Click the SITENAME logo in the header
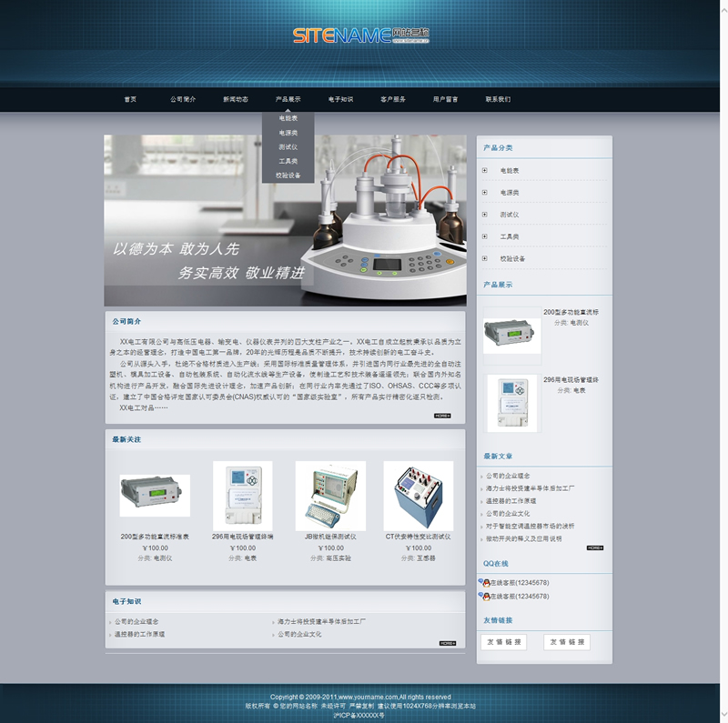The width and height of the screenshot is (728, 723). pyautogui.click(x=360, y=35)
